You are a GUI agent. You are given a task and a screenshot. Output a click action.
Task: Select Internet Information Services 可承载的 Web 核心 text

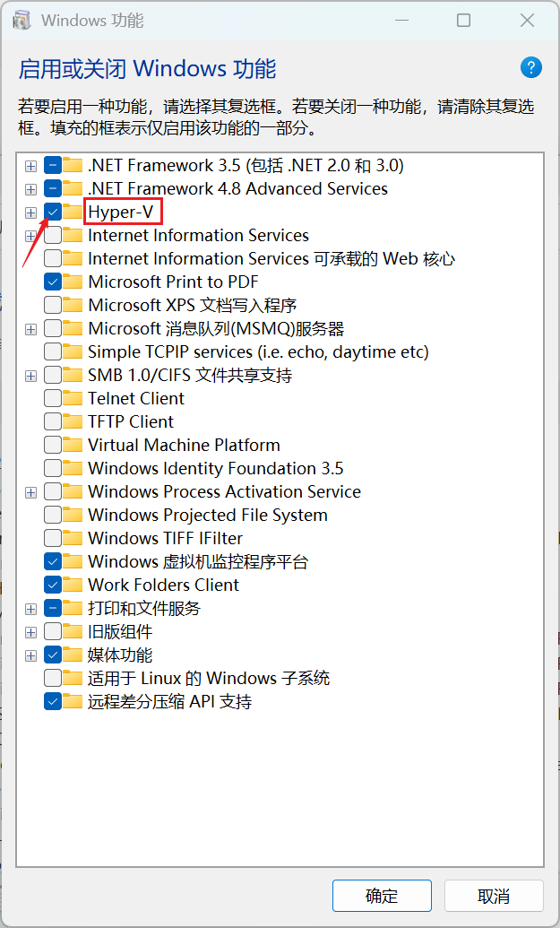271,258
